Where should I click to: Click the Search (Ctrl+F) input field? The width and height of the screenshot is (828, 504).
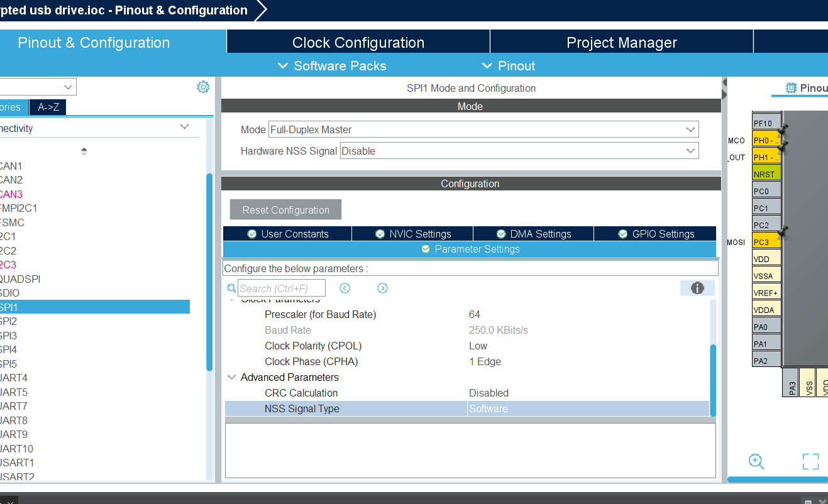pos(282,288)
